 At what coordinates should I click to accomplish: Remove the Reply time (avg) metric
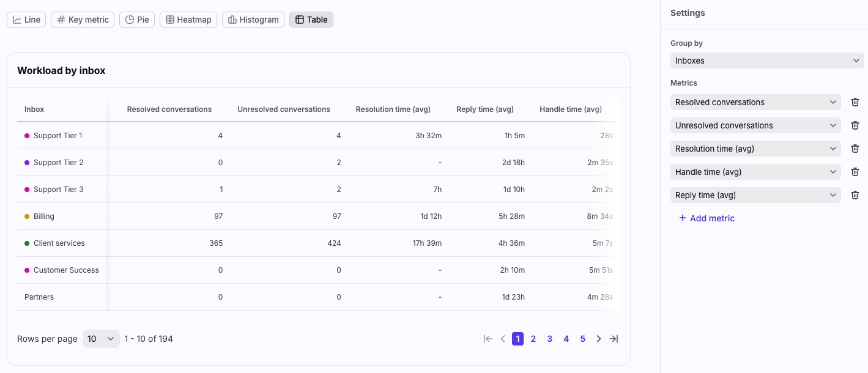pyautogui.click(x=855, y=195)
